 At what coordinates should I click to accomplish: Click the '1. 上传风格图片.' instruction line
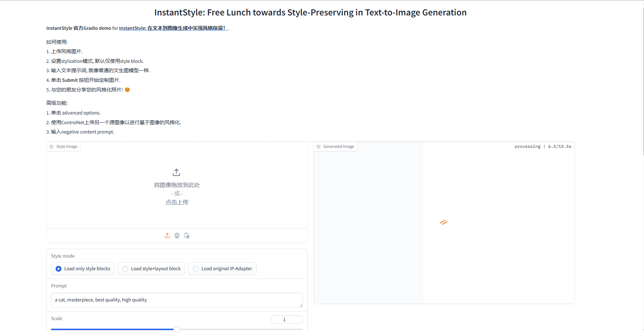tap(64, 51)
